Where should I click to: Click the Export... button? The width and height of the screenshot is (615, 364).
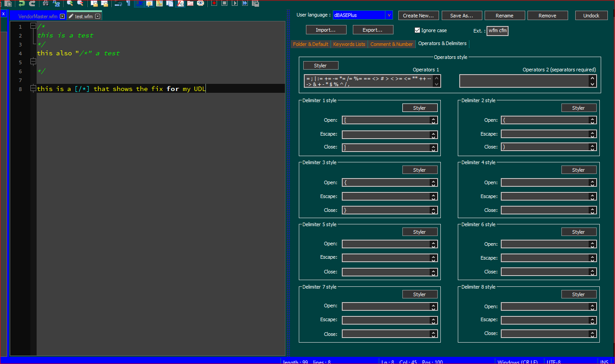tap(373, 30)
